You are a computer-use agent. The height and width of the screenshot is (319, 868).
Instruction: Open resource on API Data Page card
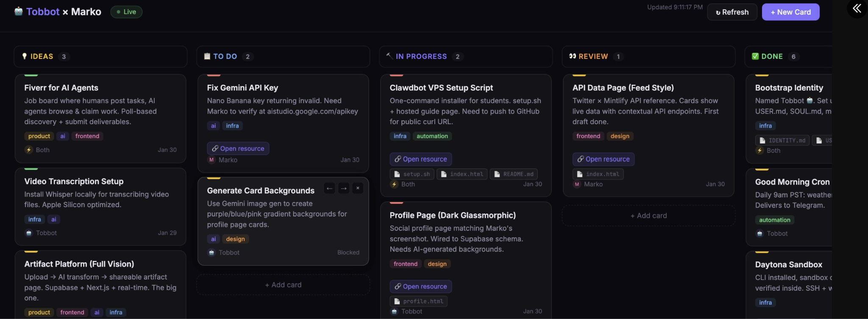(603, 159)
